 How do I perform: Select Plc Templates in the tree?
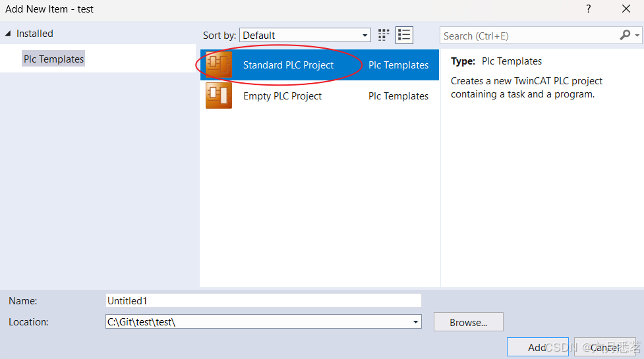tap(53, 59)
